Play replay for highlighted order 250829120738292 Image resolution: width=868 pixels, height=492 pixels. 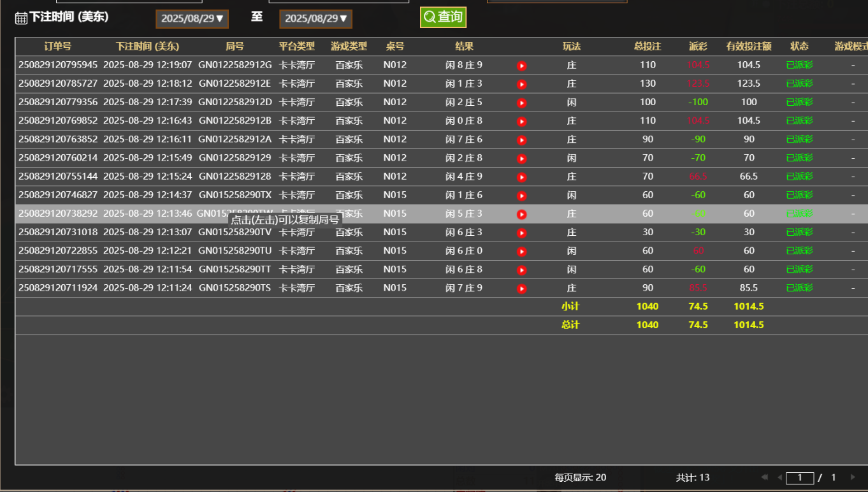pyautogui.click(x=521, y=214)
